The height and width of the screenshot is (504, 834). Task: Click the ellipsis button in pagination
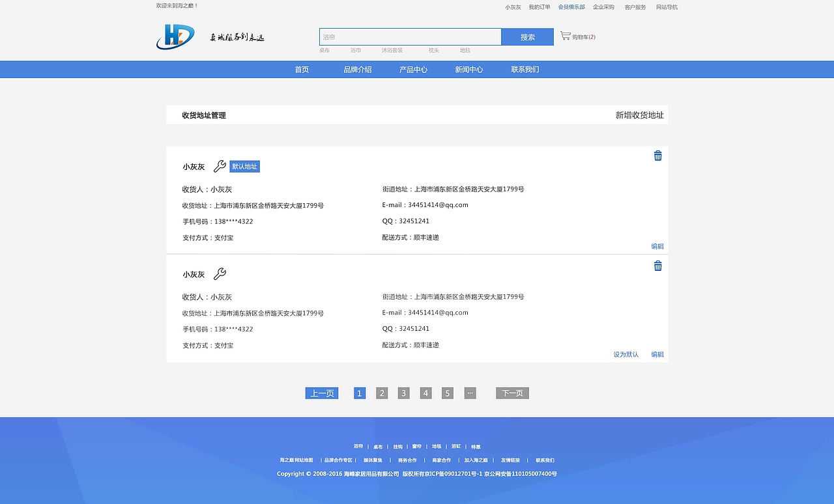point(470,393)
